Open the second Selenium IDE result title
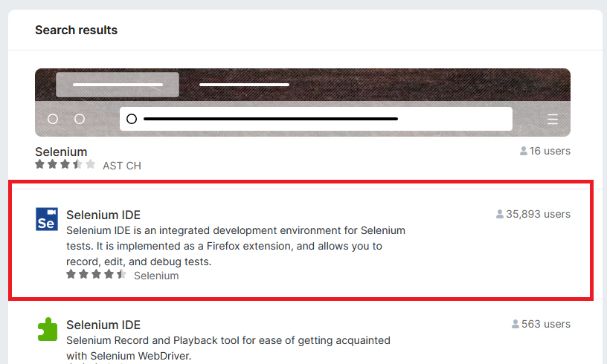This screenshot has height=364, width=607. [103, 325]
